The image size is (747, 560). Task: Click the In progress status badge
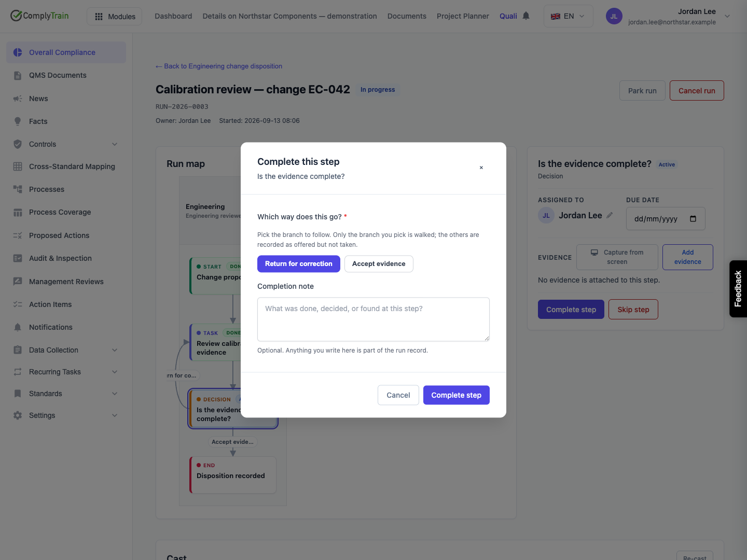pos(378,90)
